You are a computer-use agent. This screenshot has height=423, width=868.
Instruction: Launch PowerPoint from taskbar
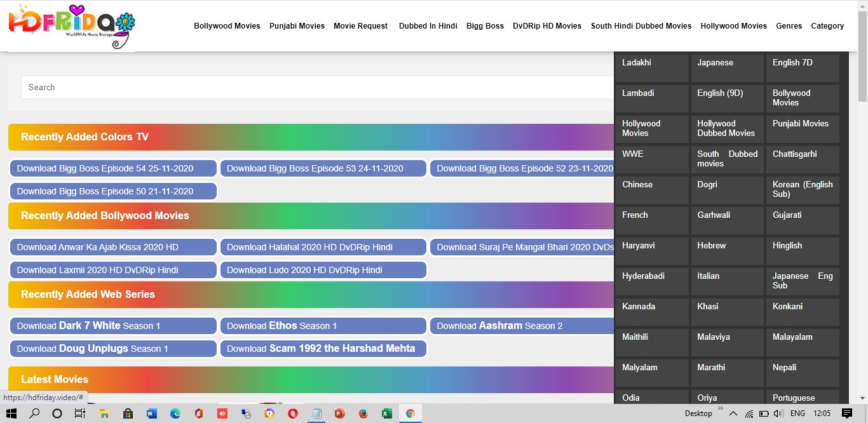click(x=339, y=413)
